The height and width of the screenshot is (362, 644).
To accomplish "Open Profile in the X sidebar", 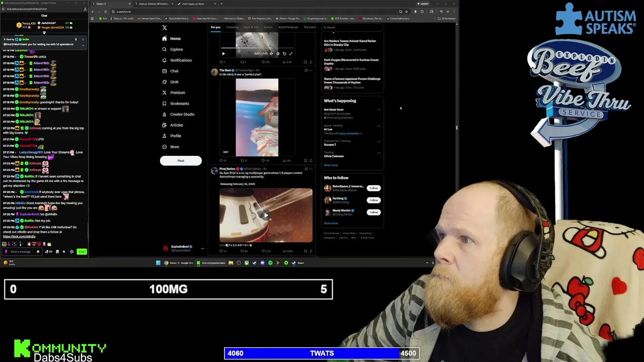I will (x=171, y=136).
